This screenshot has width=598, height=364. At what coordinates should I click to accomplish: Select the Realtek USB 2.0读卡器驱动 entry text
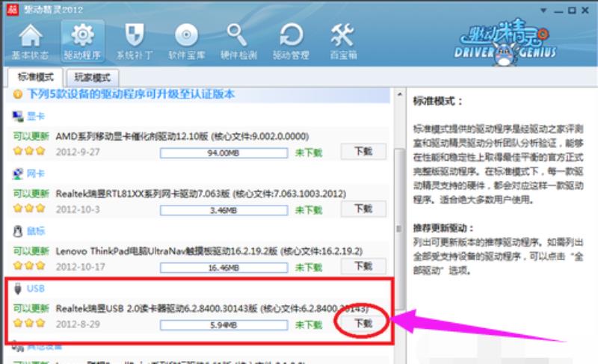[212, 309]
